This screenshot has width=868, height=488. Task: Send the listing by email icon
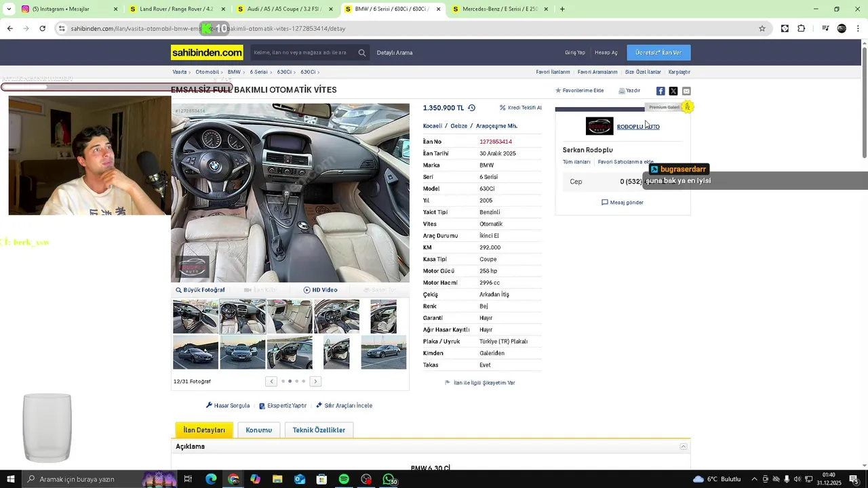(x=686, y=91)
